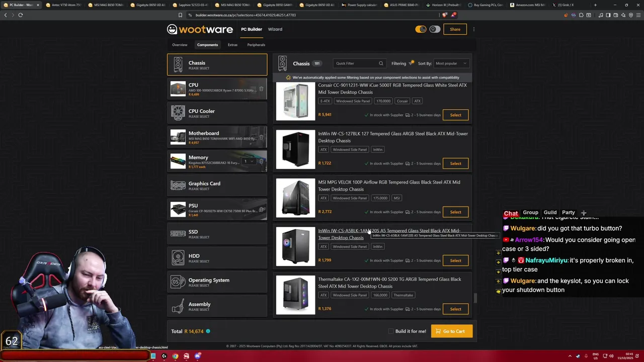Screen dimensions: 644x362
Task: Toggle the dark mode moon switch
Action: point(421,29)
